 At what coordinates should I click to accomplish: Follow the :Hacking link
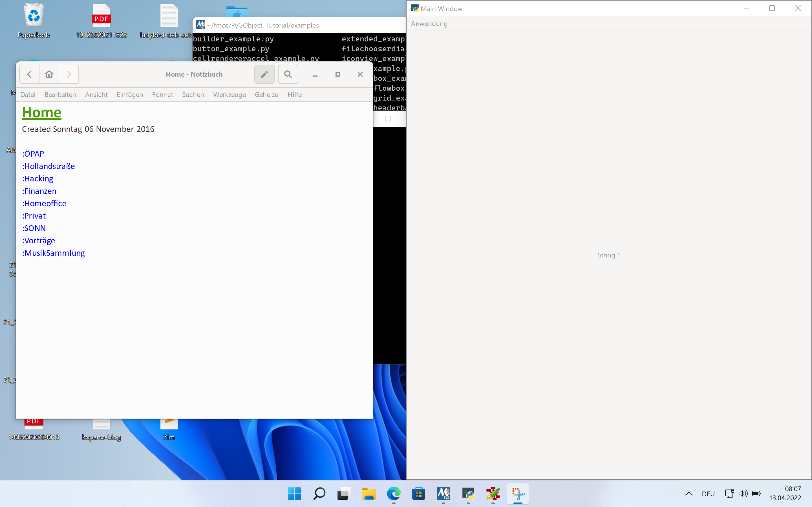(37, 178)
